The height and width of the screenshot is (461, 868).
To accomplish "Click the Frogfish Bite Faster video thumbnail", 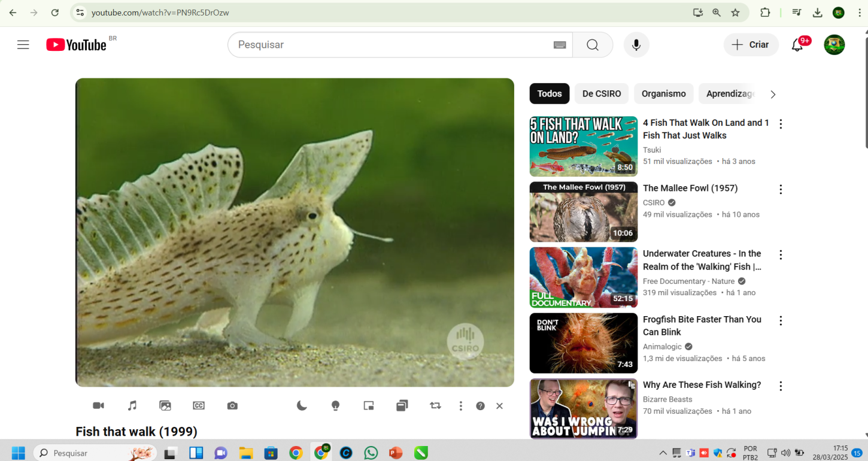I will pos(583,343).
